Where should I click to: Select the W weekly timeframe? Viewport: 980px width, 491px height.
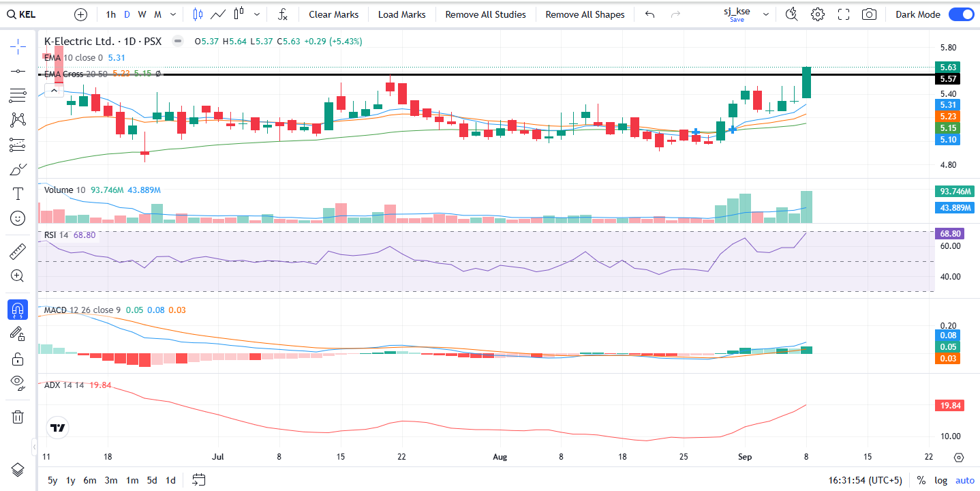point(141,14)
